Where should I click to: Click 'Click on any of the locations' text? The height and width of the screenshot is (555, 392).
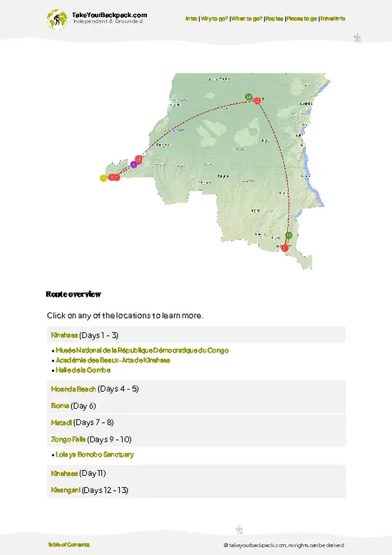tap(125, 315)
